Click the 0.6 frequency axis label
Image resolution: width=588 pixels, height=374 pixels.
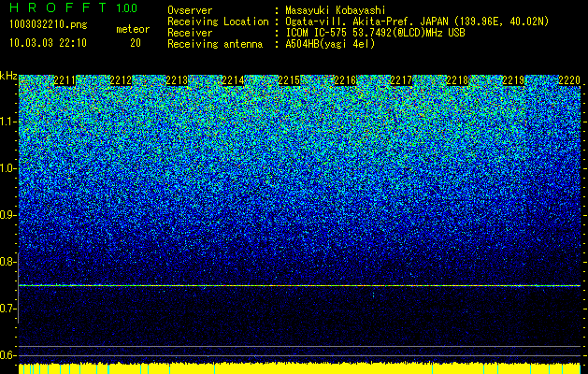[7, 355]
